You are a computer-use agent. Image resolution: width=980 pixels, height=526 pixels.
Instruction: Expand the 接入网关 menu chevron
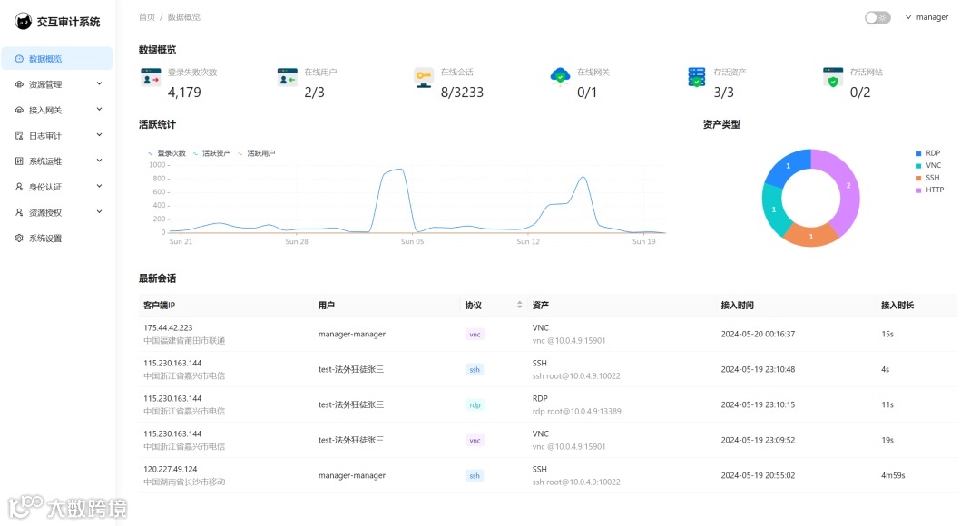click(x=100, y=110)
